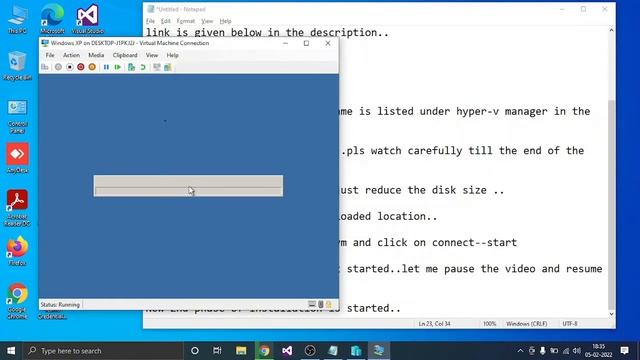Open Action menu in VM Connection
Image resolution: width=640 pixels, height=360 pixels.
[71, 55]
